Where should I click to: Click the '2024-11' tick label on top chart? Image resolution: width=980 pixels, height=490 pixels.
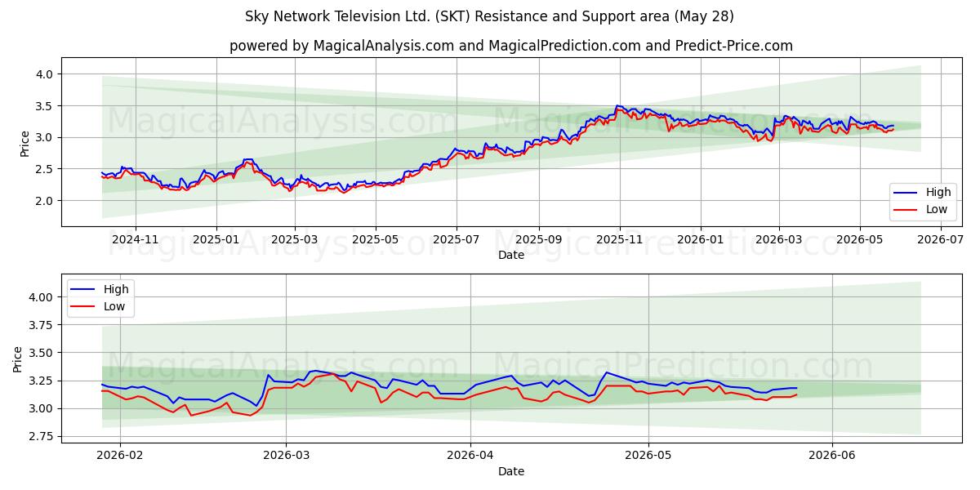tap(135, 239)
